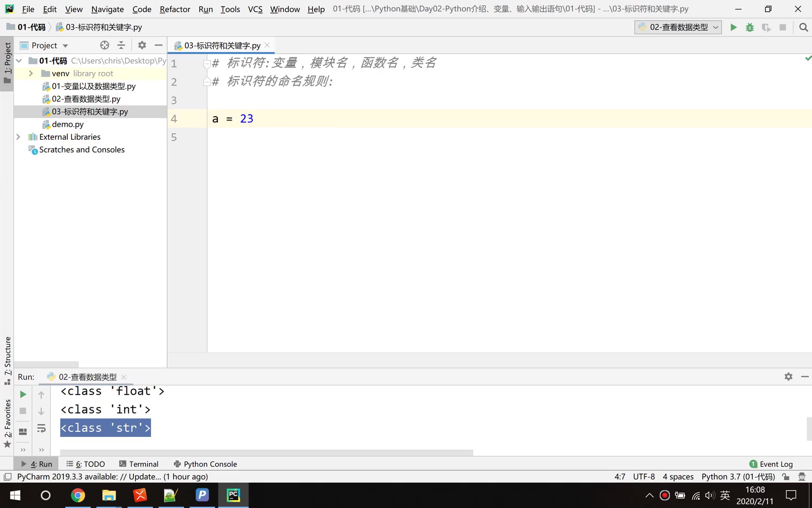Open the VCS menu

pyautogui.click(x=255, y=9)
